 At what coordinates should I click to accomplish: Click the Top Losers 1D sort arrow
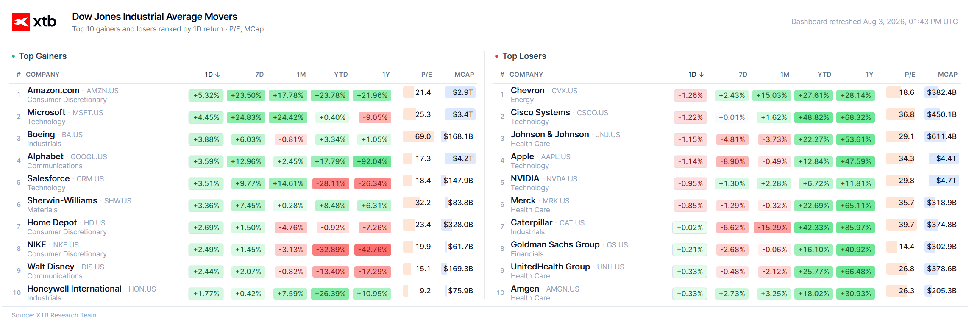coord(702,75)
